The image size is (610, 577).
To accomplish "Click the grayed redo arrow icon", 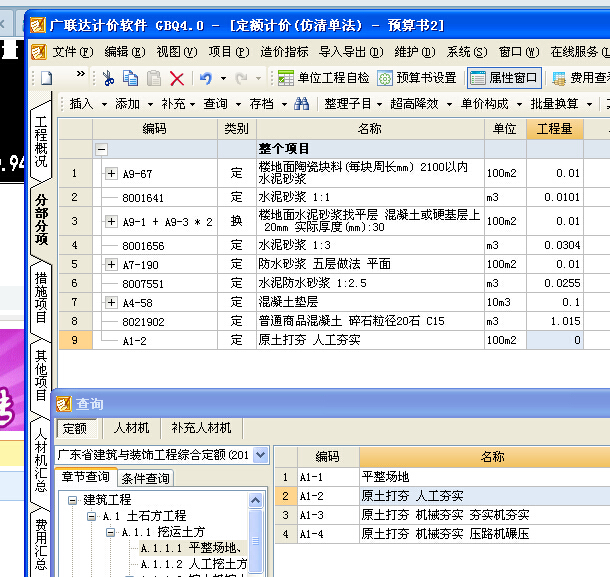I will point(241,78).
